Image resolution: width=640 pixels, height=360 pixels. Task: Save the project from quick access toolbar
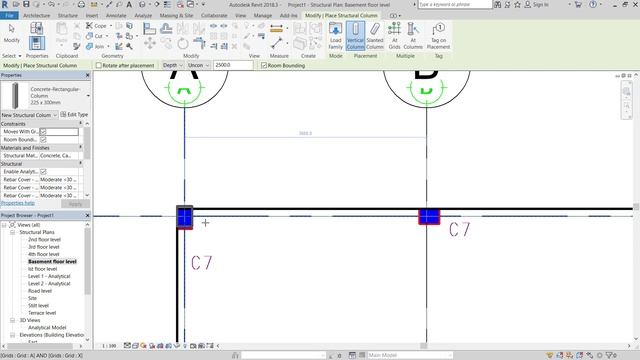(x=26, y=4)
